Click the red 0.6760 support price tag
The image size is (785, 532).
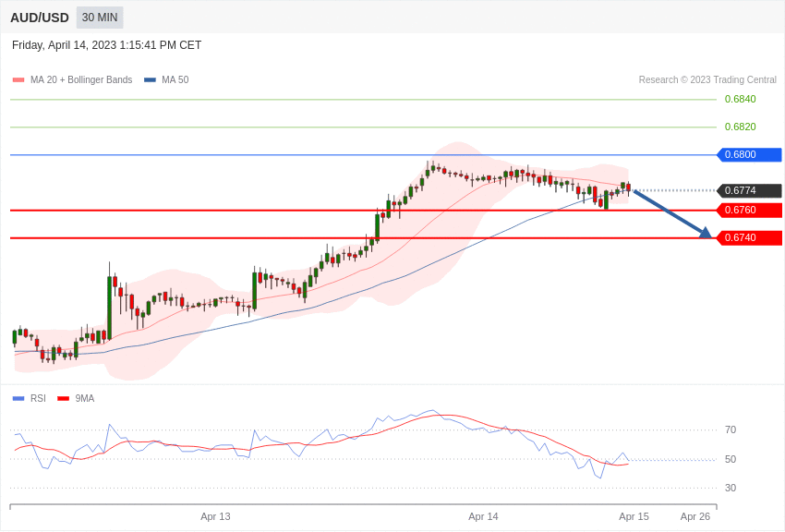(749, 211)
